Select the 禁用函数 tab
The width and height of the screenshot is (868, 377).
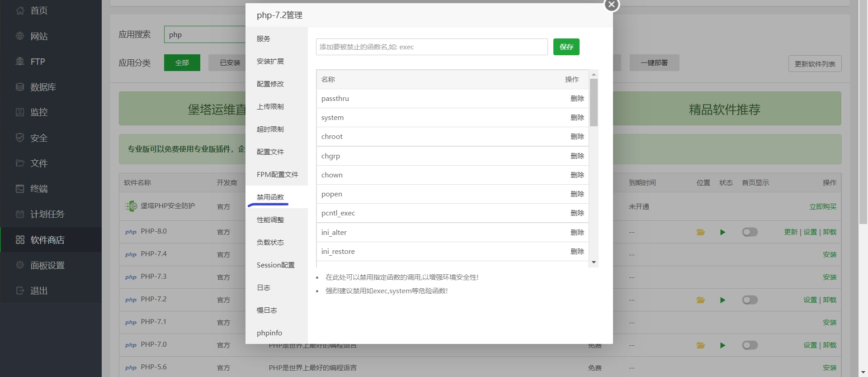click(x=277, y=197)
